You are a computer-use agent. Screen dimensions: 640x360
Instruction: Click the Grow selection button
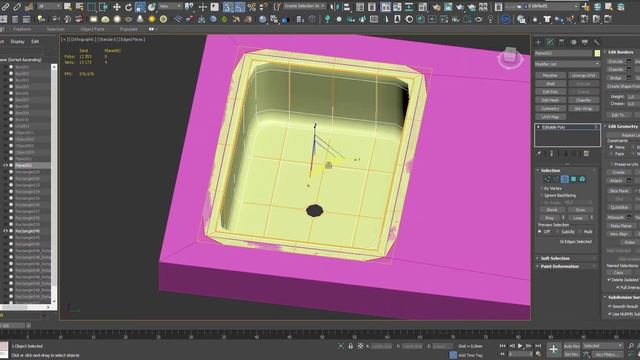click(x=580, y=210)
